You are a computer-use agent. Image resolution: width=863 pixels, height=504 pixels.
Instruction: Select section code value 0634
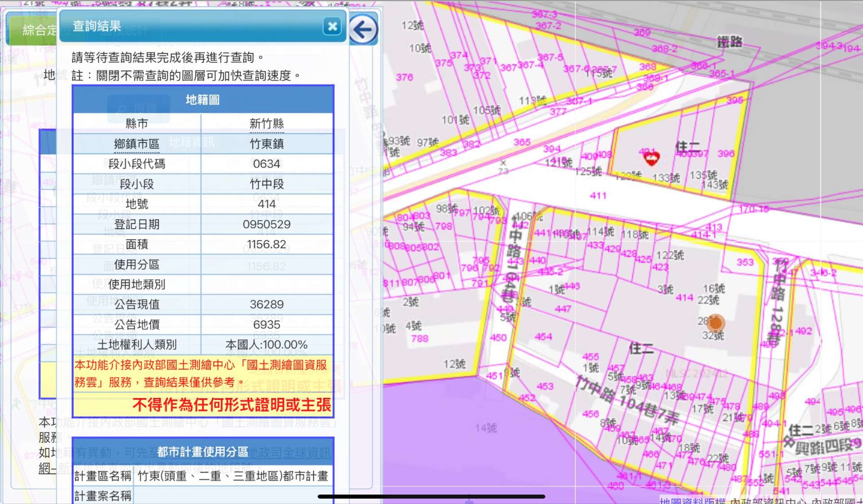267,164
